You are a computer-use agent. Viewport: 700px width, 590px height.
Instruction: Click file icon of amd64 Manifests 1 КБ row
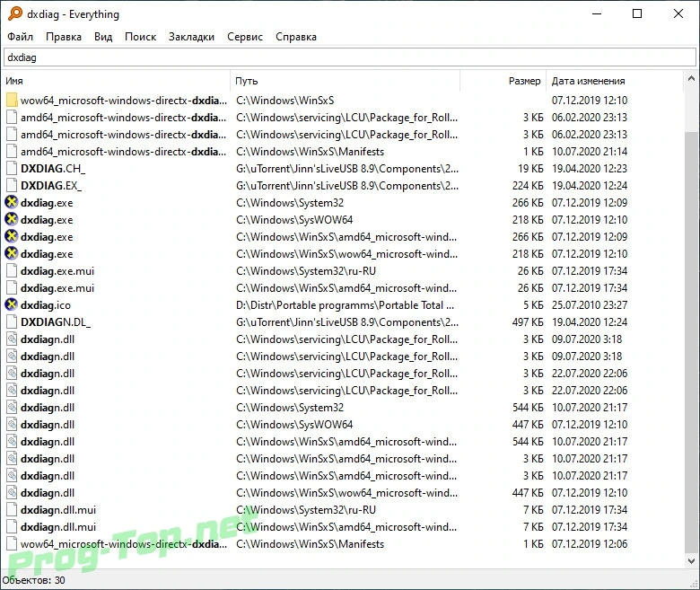[x=12, y=152]
